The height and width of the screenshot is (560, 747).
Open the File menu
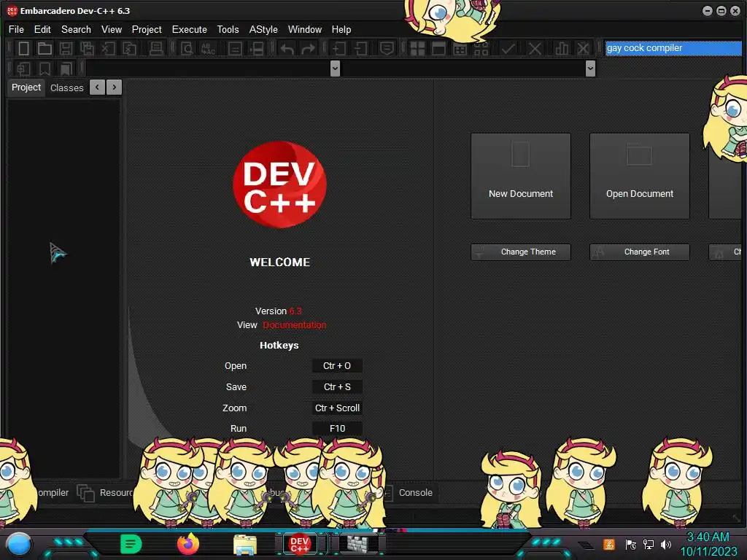16,29
